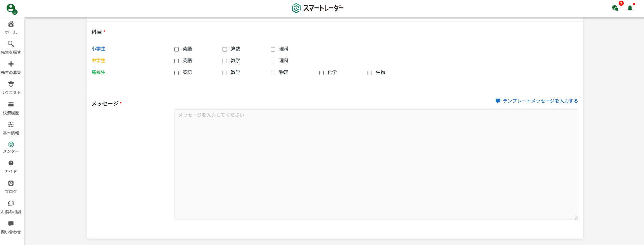The height and width of the screenshot is (245, 644).
Task: Check 高校生 化学 checkbox
Action: [x=321, y=73]
